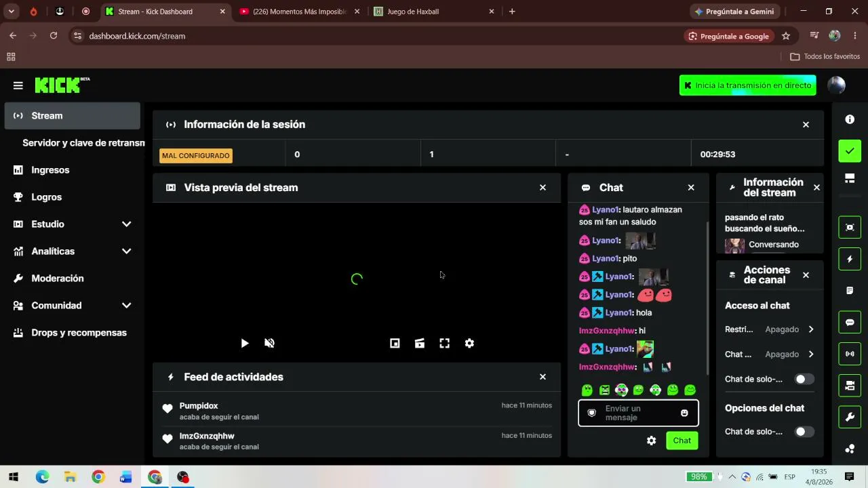Open the browser tab search dropdown arrow
868x488 pixels.
coord(12,12)
